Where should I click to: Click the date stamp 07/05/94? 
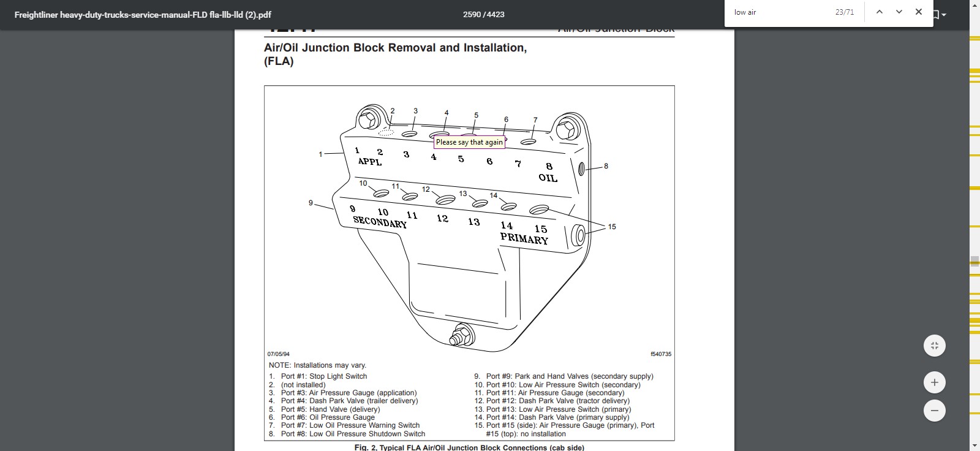279,354
